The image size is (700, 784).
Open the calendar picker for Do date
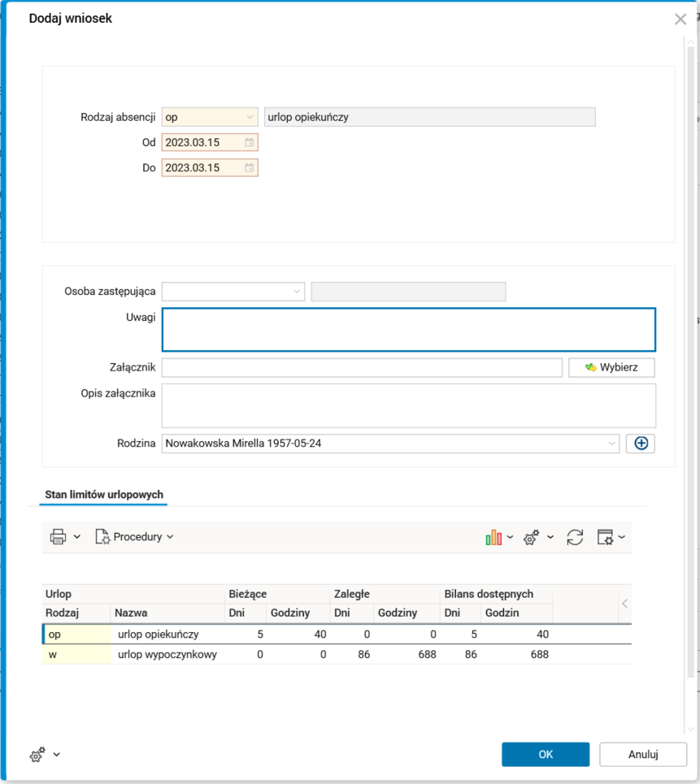tap(250, 168)
